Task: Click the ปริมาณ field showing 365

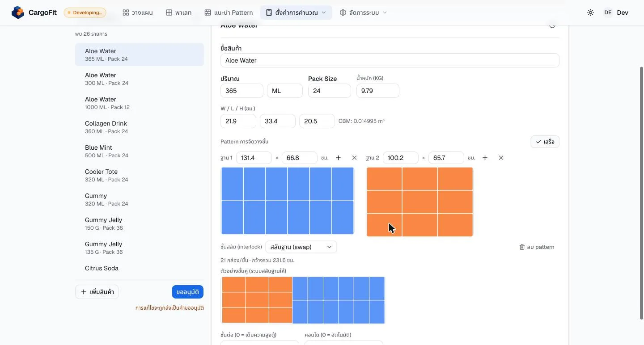Action: (241, 91)
